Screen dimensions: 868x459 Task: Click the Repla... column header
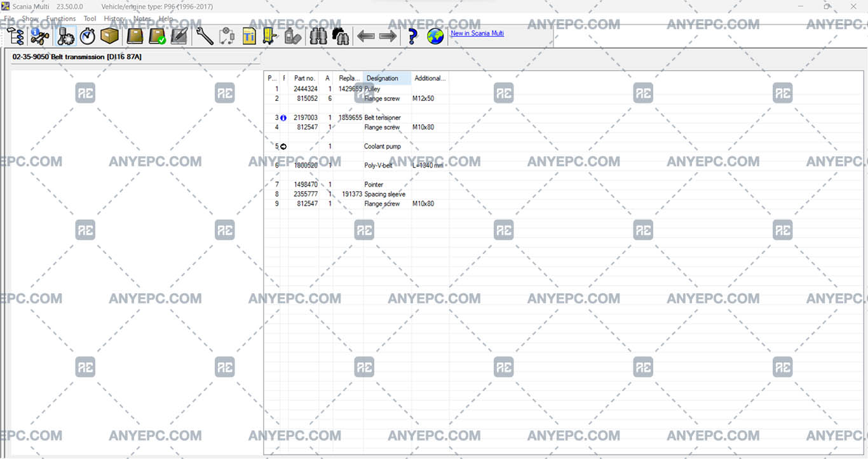click(x=349, y=78)
